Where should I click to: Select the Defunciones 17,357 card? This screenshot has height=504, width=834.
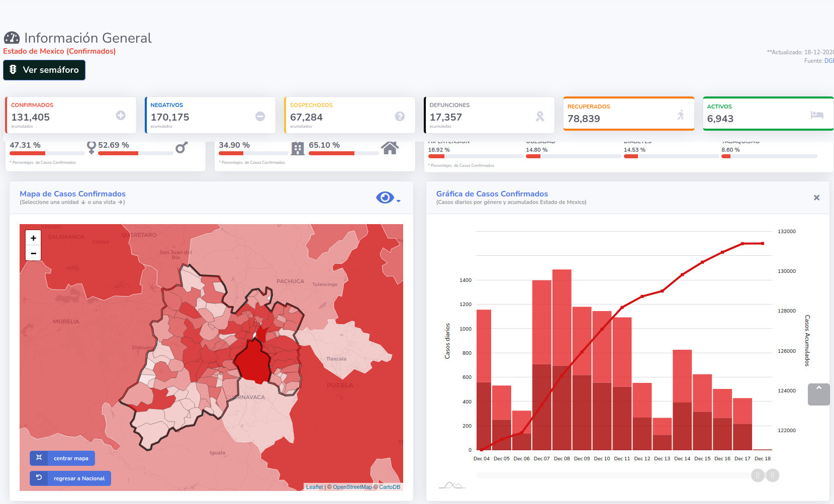(x=489, y=115)
